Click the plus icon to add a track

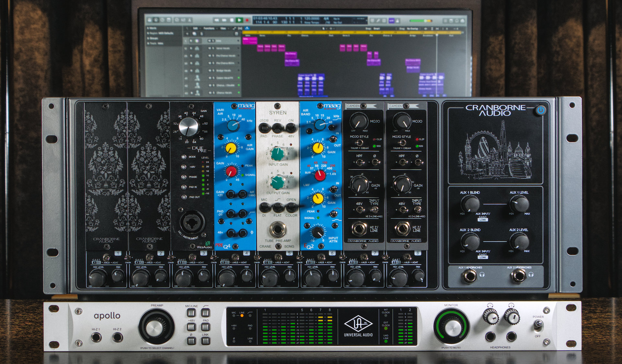(187, 34)
